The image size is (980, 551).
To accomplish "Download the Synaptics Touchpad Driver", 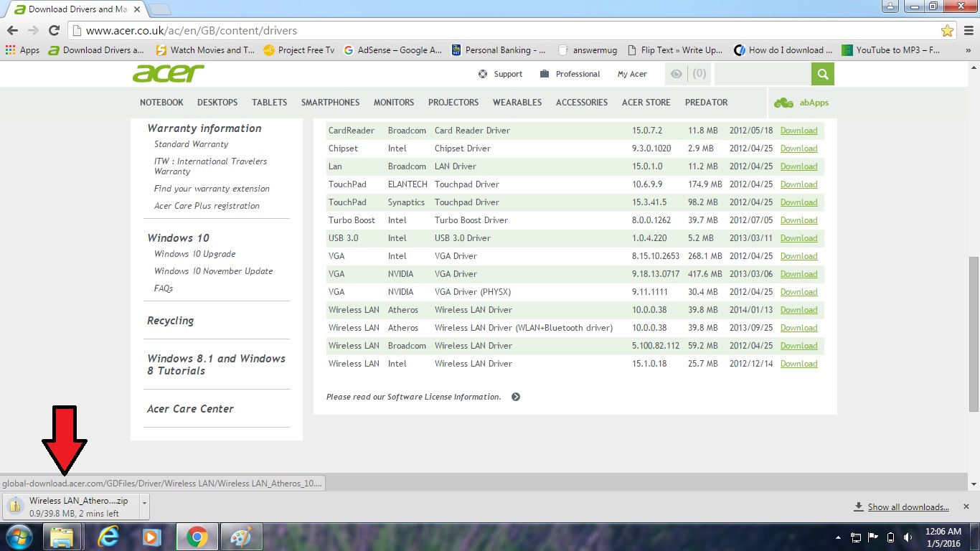I will 798,202.
